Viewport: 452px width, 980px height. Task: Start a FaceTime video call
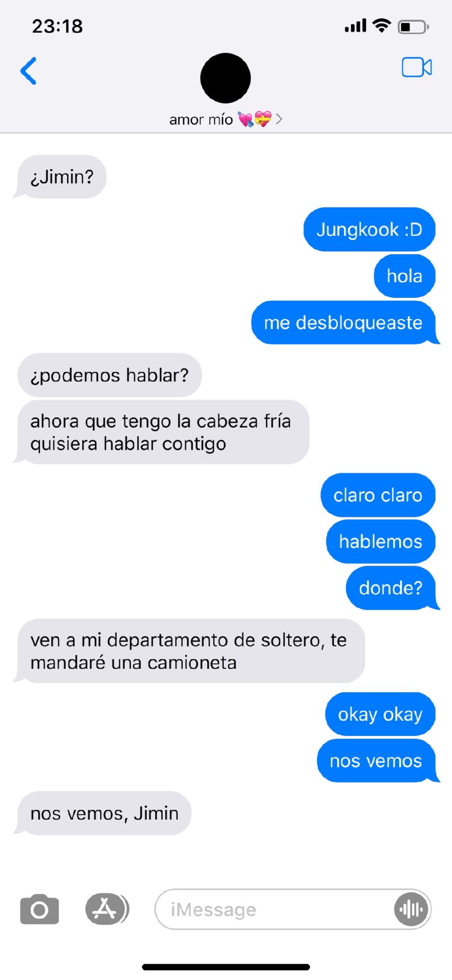(x=417, y=67)
